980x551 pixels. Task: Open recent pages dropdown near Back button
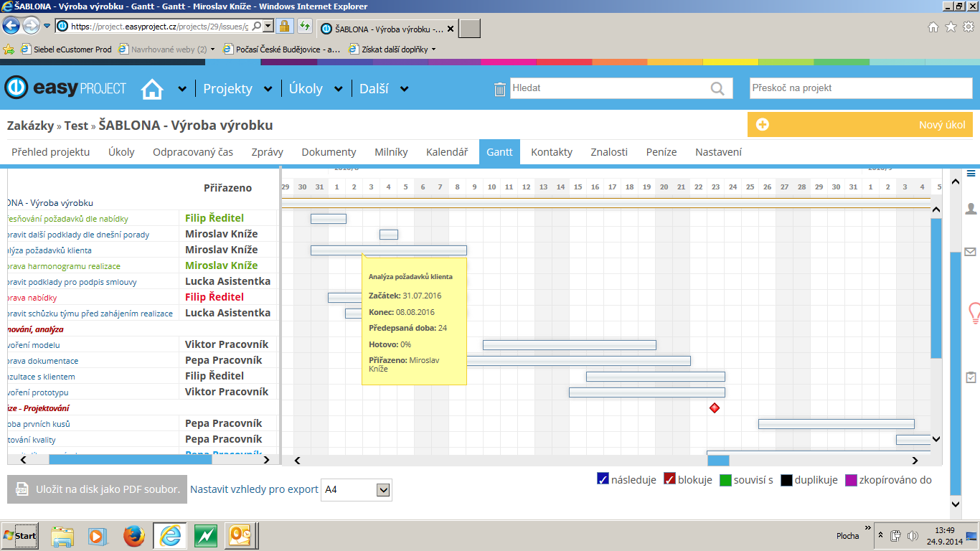47,26
